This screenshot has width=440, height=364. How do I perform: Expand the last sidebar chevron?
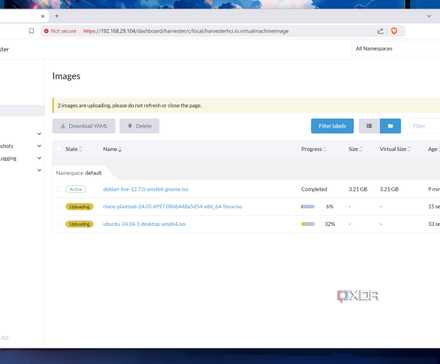(x=39, y=170)
